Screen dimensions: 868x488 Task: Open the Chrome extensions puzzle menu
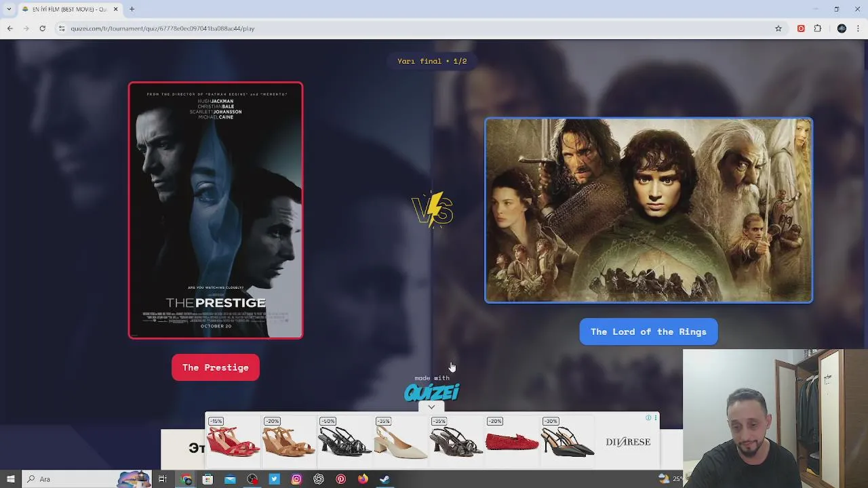click(817, 28)
